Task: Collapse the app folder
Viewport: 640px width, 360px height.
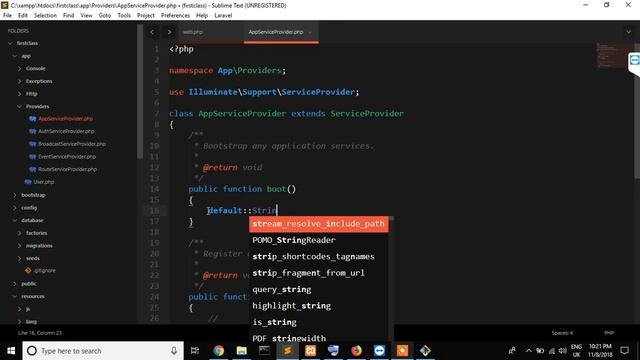Action: click(x=15, y=56)
